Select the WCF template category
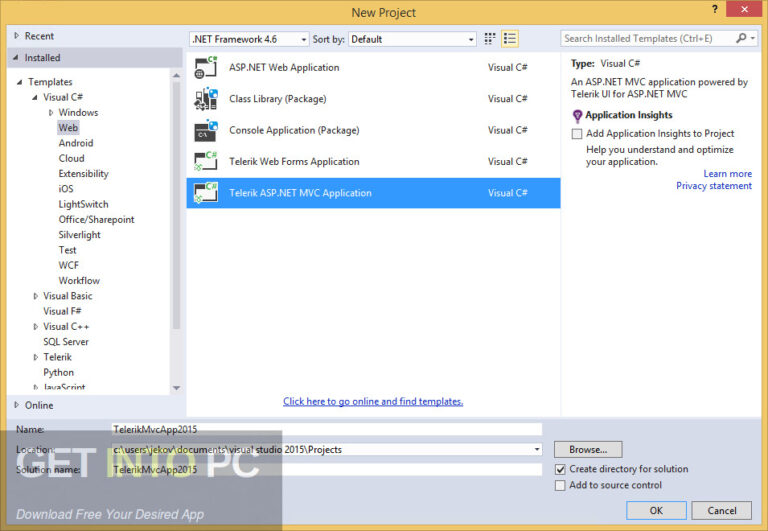The image size is (768, 531). pos(69,266)
